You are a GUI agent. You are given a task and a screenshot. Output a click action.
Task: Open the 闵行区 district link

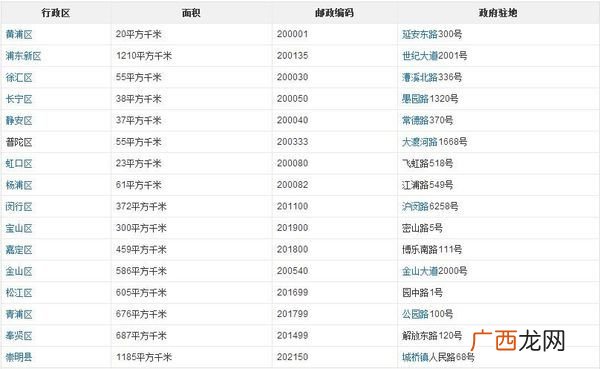click(x=19, y=207)
